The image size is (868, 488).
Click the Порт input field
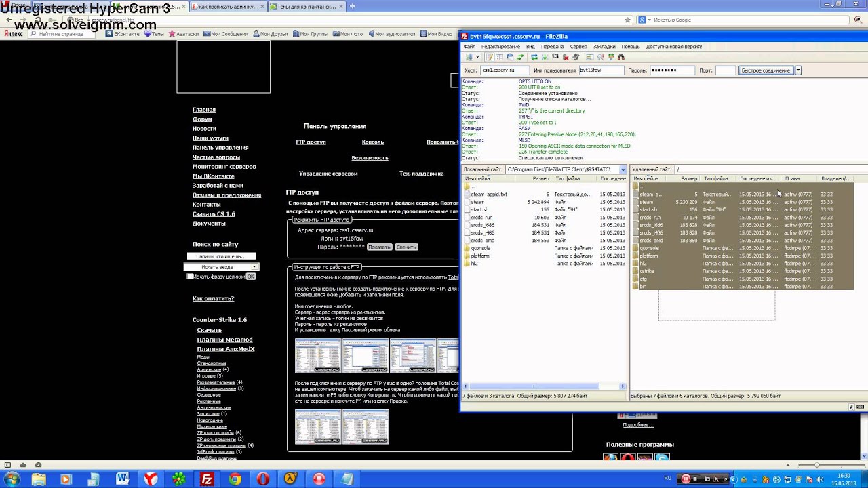point(726,70)
